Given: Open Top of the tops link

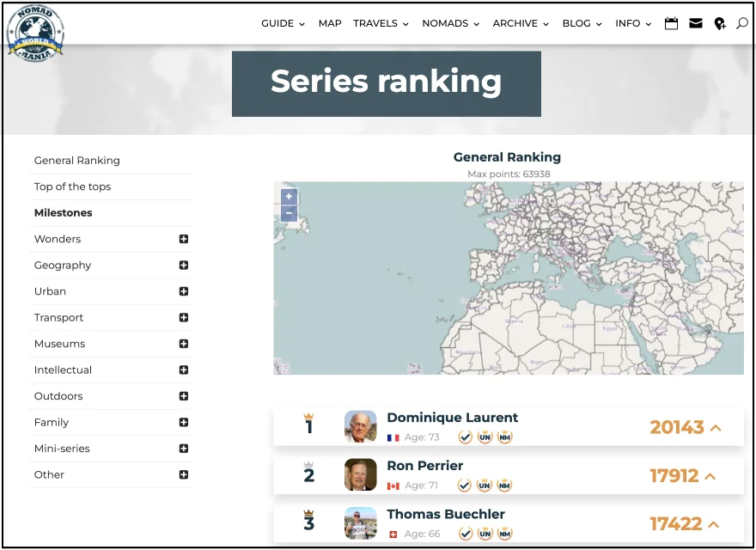Looking at the screenshot, I should pos(72,186).
